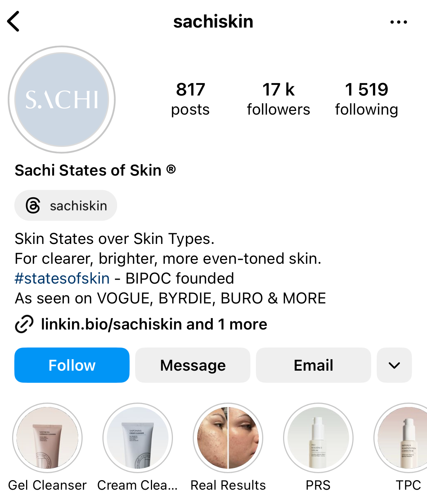View the 17 k followers list
427x504 pixels.
(x=278, y=99)
